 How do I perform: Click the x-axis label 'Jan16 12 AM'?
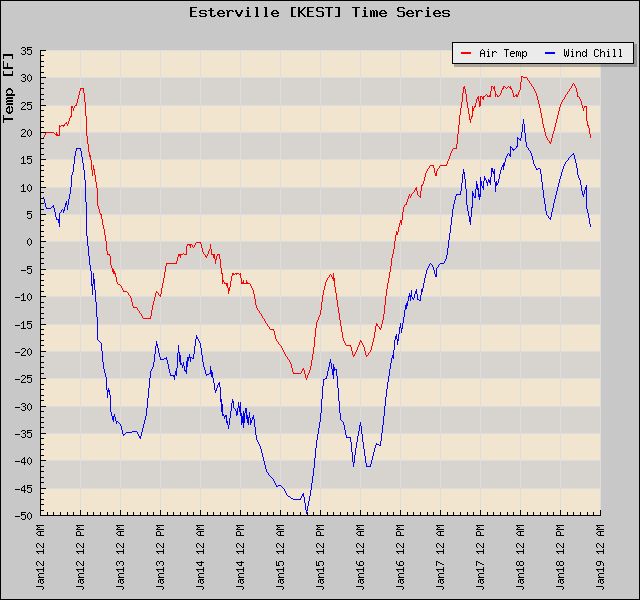point(360,558)
